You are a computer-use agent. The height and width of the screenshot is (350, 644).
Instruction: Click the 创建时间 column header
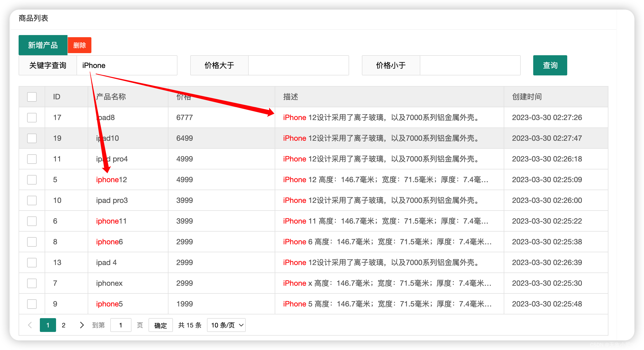527,97
